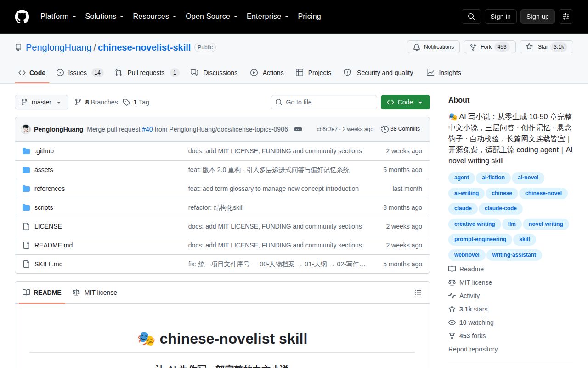The width and height of the screenshot is (588, 368).
Task: Select the prompt-engineering topic tag
Action: pyautogui.click(x=480, y=239)
